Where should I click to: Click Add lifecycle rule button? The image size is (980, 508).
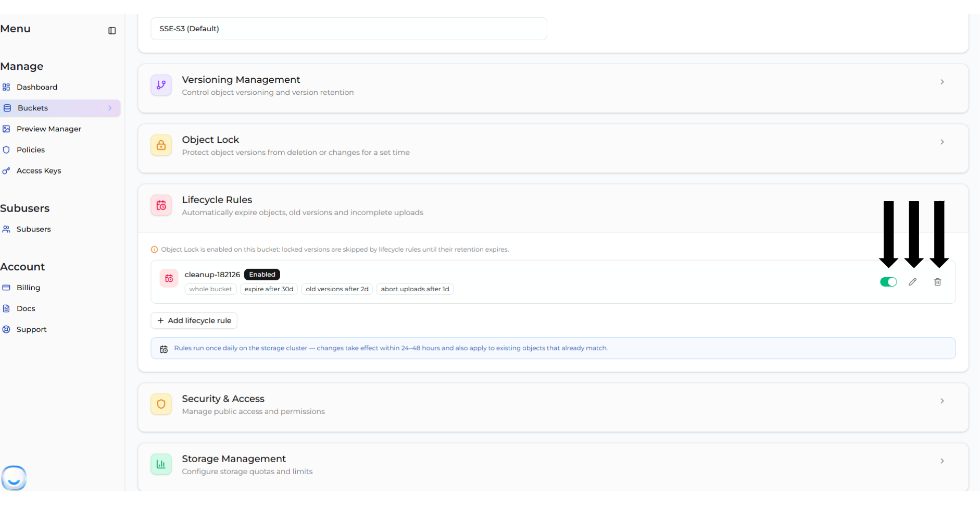click(194, 320)
